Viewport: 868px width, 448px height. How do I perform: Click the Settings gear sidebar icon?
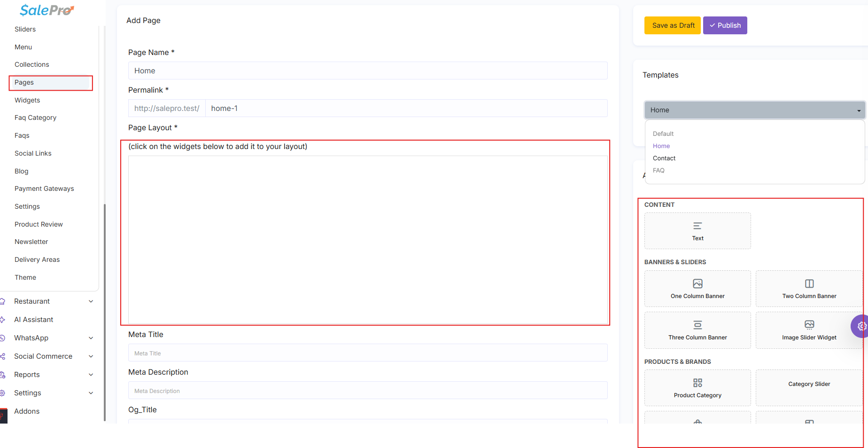[x=2, y=393]
